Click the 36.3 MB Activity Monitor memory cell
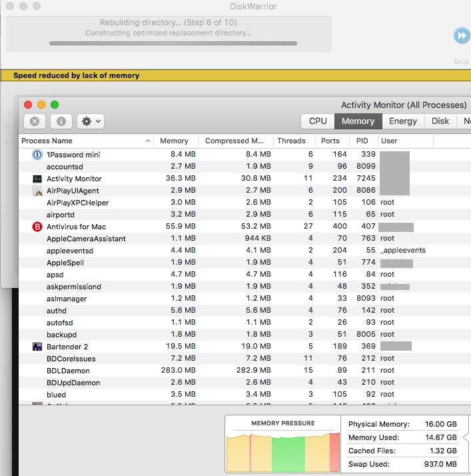 pos(181,179)
